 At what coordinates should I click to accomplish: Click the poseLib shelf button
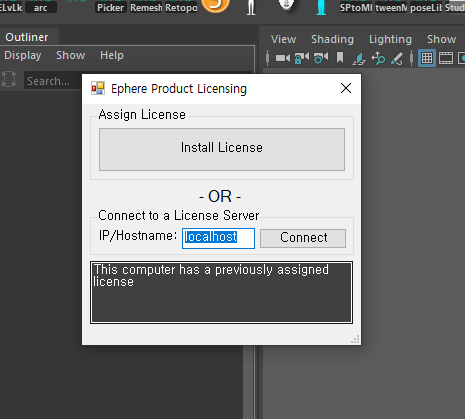(x=426, y=7)
